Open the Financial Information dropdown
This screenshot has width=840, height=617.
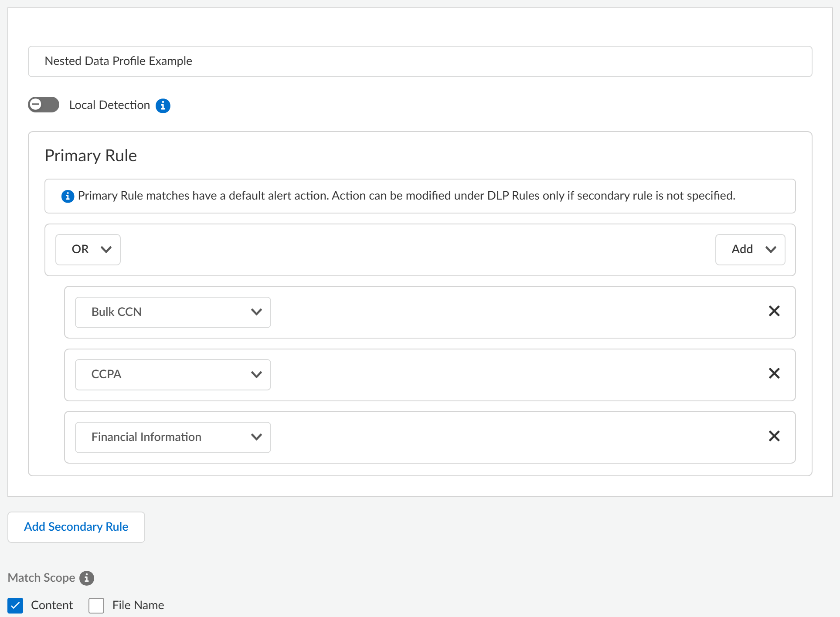pyautogui.click(x=173, y=437)
